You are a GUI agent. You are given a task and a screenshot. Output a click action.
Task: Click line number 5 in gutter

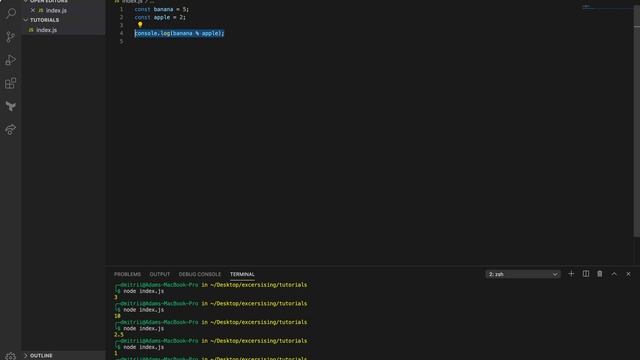pos(121,41)
